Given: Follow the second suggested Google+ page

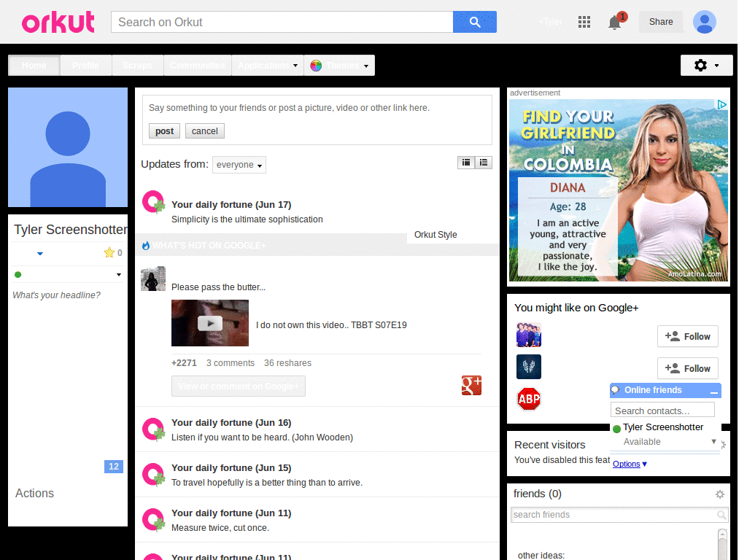Looking at the screenshot, I should click(x=687, y=368).
